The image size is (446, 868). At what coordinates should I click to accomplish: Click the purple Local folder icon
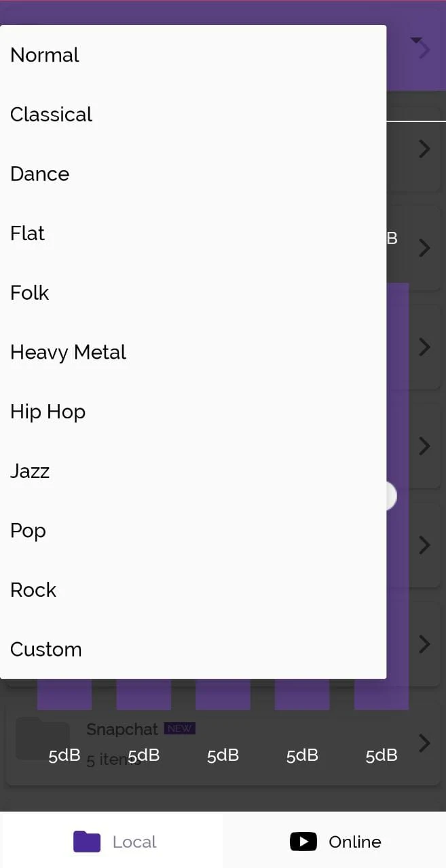point(87,842)
